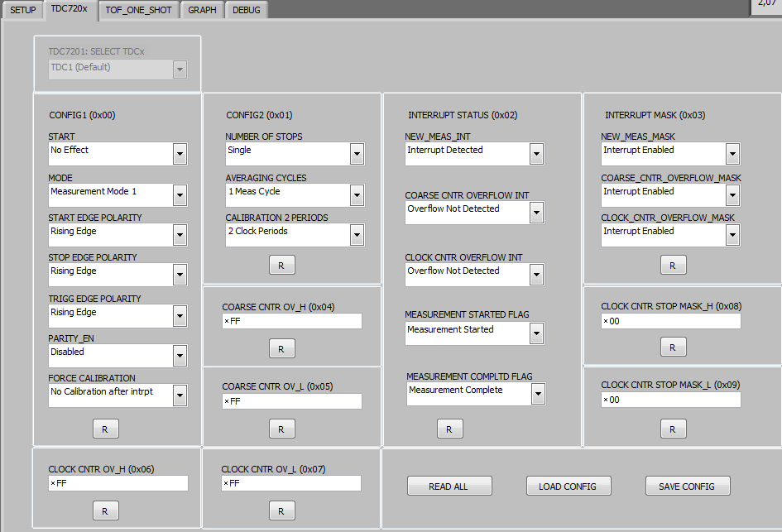Click the READ ALL button
The width and height of the screenshot is (782, 532).
click(x=449, y=486)
